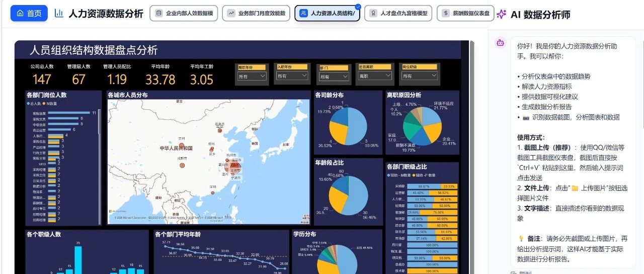Click the 北京市 bubble on the map

coord(219,131)
